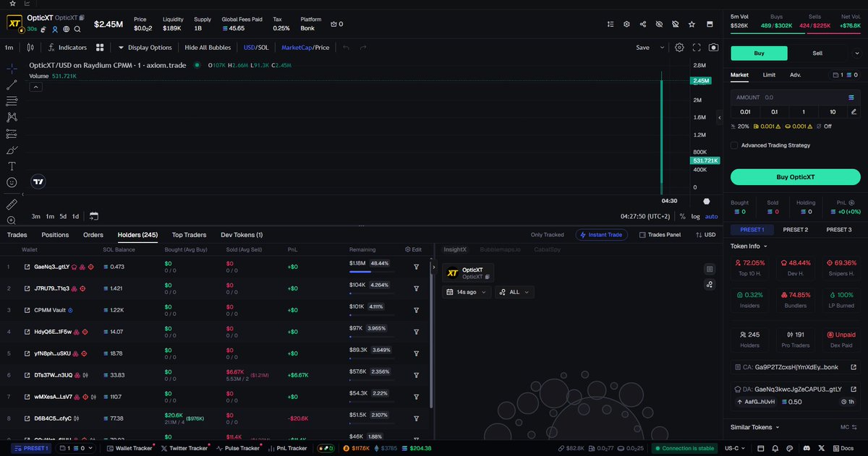Switch to Sell mode
Viewport: 868px width, 456px height.
(x=817, y=53)
